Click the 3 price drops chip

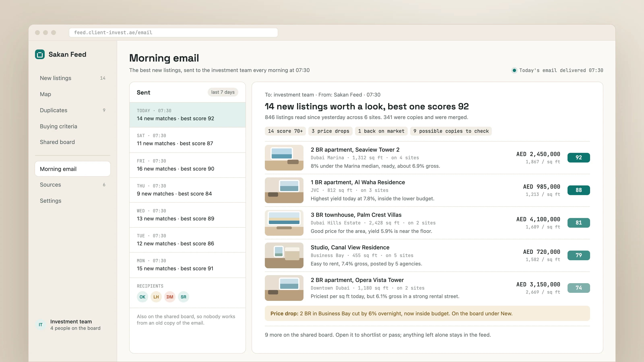(330, 131)
